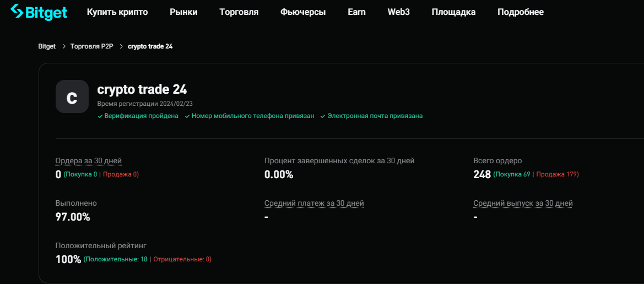
Task: Open the Площадка menu
Action: pos(454,12)
